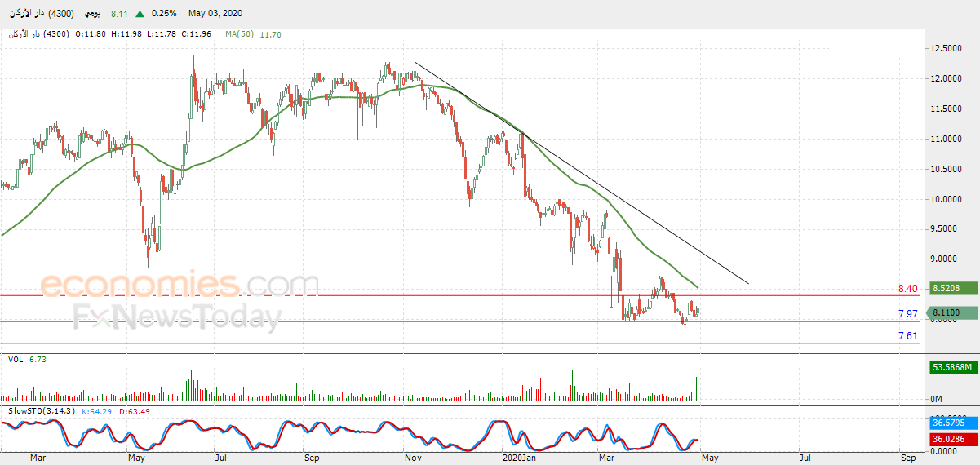Click the 6.73 volume value
The height and width of the screenshot is (465, 980).
coord(38,359)
